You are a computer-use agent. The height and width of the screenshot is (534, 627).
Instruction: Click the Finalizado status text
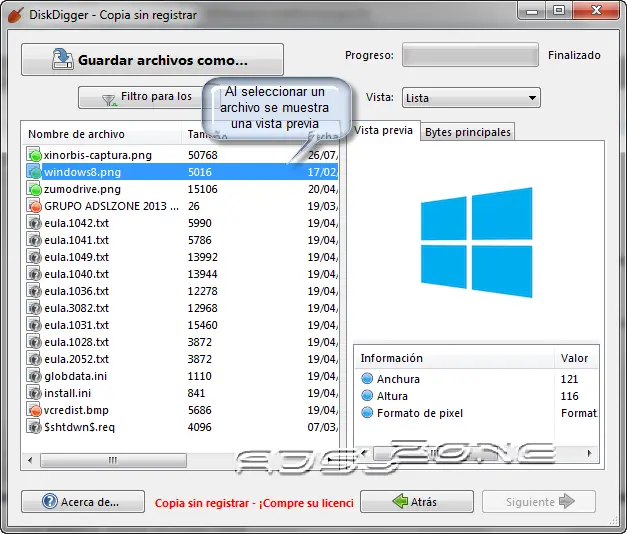574,55
